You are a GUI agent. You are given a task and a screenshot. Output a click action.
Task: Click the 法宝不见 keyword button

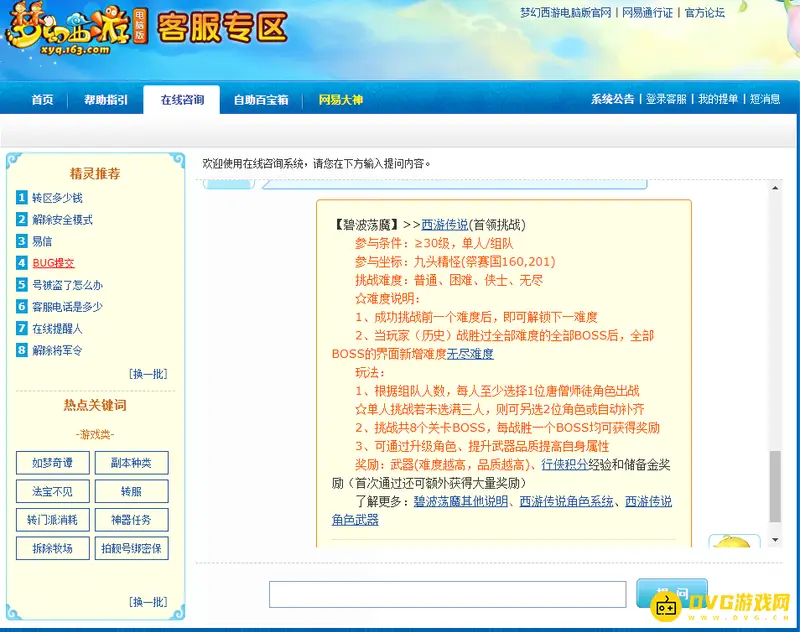pyautogui.click(x=53, y=491)
